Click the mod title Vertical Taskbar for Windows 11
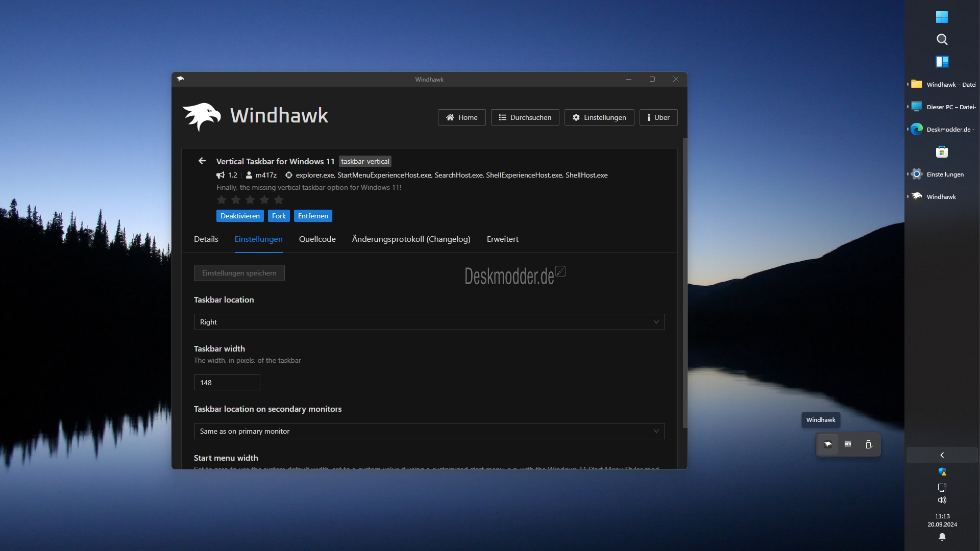Viewport: 980px width, 551px height. tap(276, 161)
